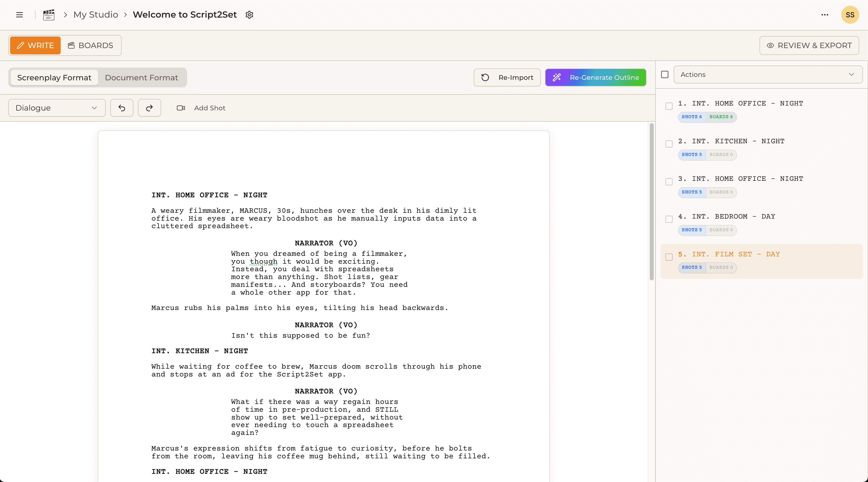Expand the Actions dropdown menu

click(768, 75)
